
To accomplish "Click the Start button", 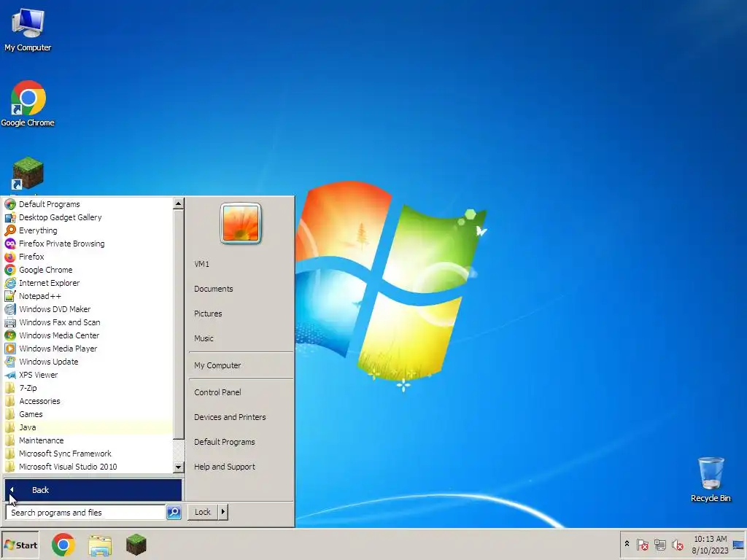I will 20,545.
